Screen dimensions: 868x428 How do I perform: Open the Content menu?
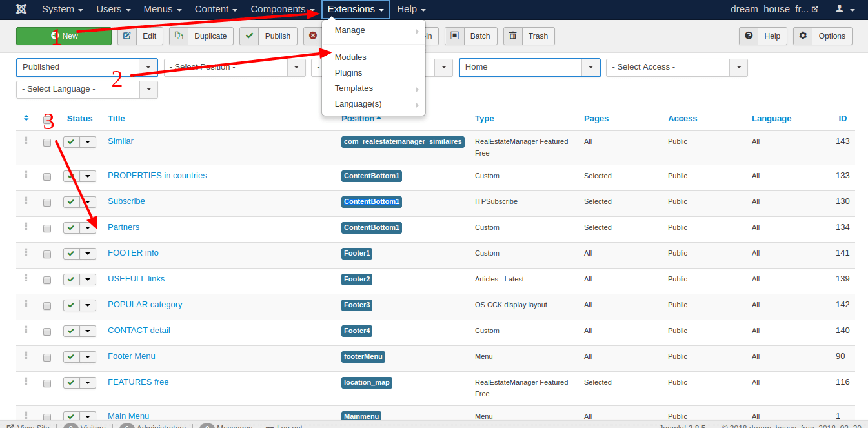point(216,9)
